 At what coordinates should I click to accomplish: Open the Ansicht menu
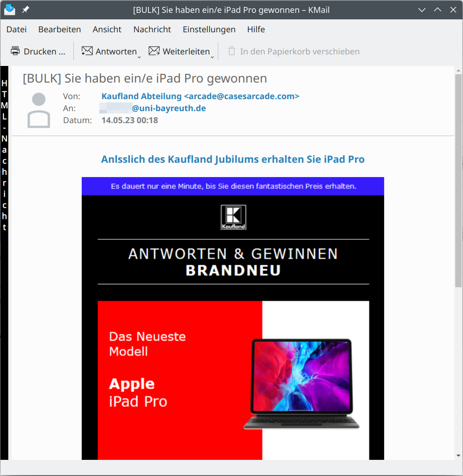coord(107,30)
